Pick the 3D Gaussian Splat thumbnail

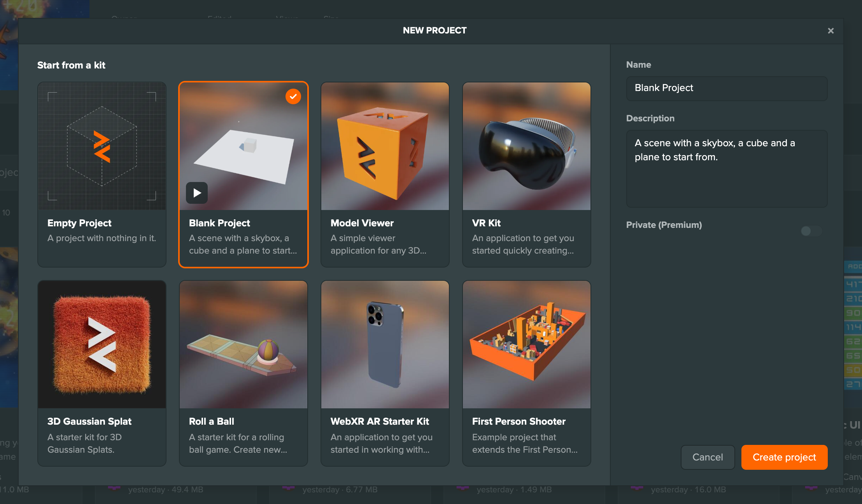coord(102,345)
